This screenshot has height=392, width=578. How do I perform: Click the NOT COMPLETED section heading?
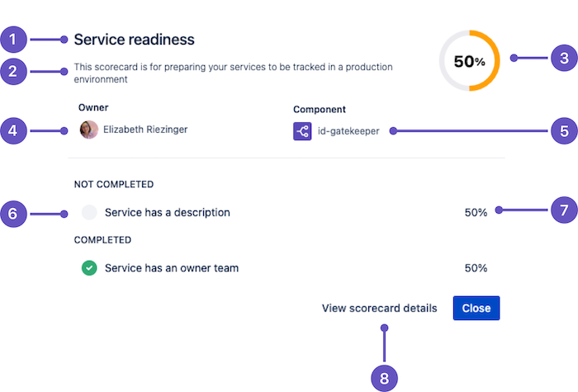tap(114, 185)
